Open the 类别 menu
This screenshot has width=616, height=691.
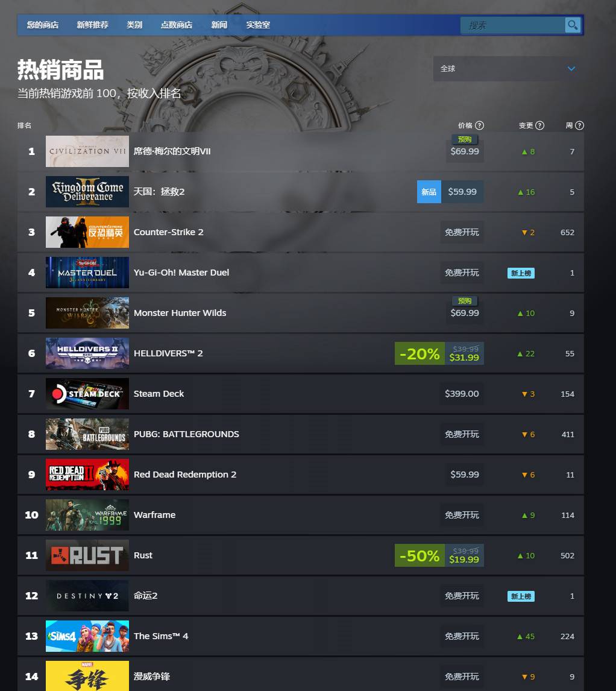(x=134, y=25)
